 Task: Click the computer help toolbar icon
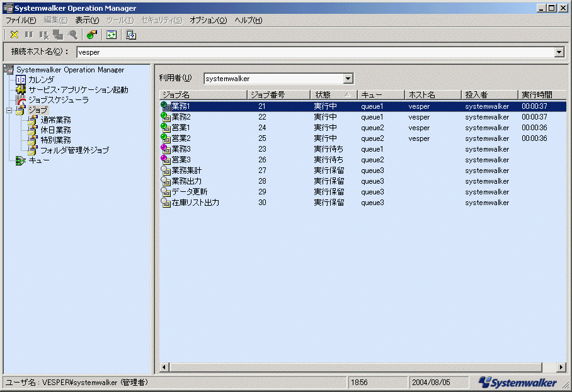point(131,35)
